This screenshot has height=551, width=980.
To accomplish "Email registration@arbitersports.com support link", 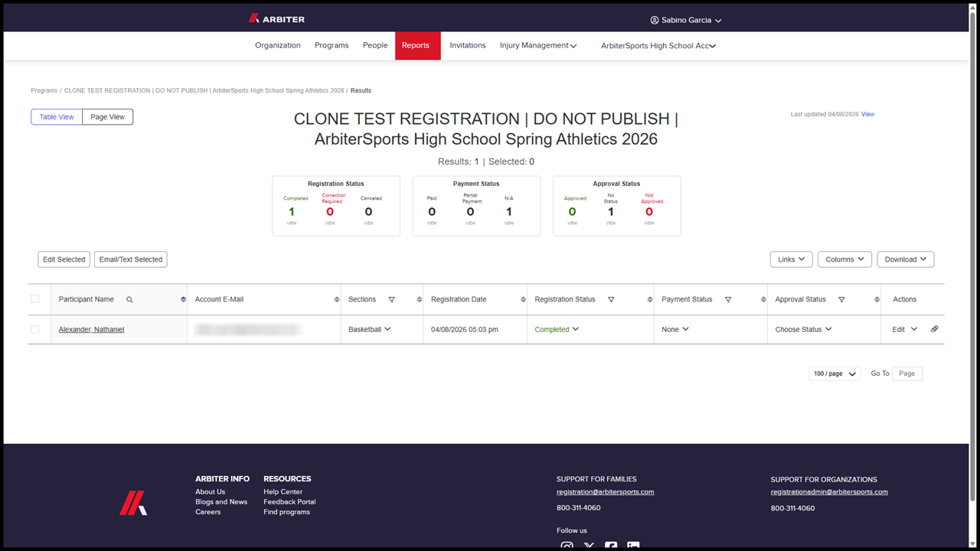I will tap(605, 492).
